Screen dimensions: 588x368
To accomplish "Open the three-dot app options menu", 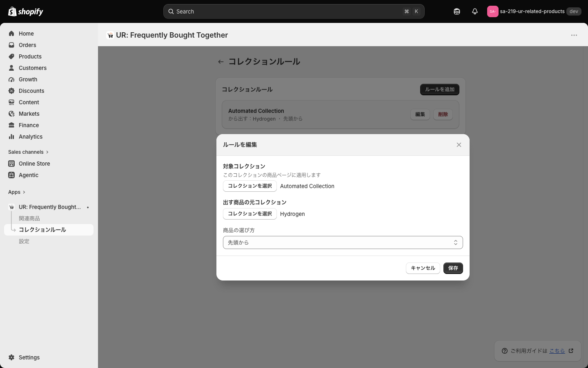I will click(x=574, y=35).
